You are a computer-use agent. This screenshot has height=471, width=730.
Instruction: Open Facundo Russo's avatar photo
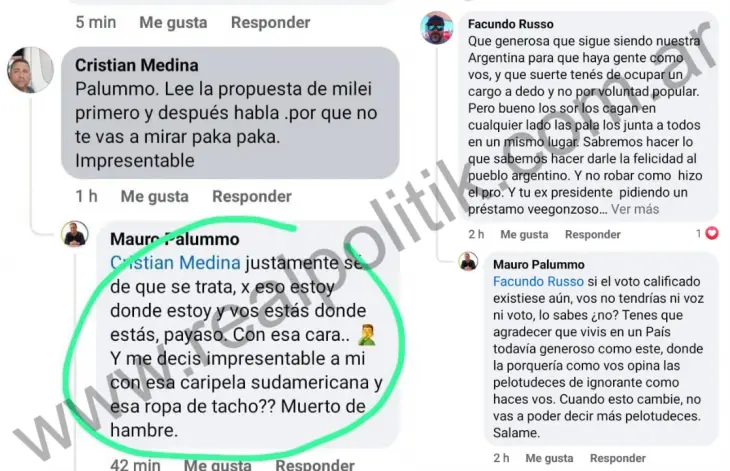437,28
